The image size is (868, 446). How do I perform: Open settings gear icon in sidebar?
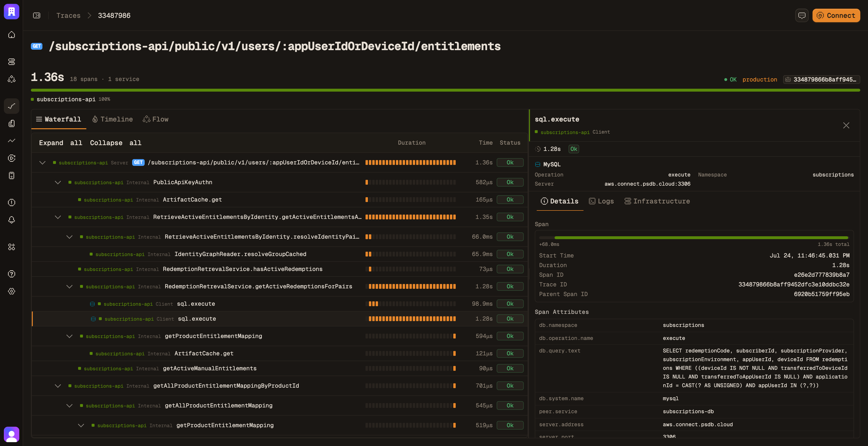pyautogui.click(x=12, y=291)
